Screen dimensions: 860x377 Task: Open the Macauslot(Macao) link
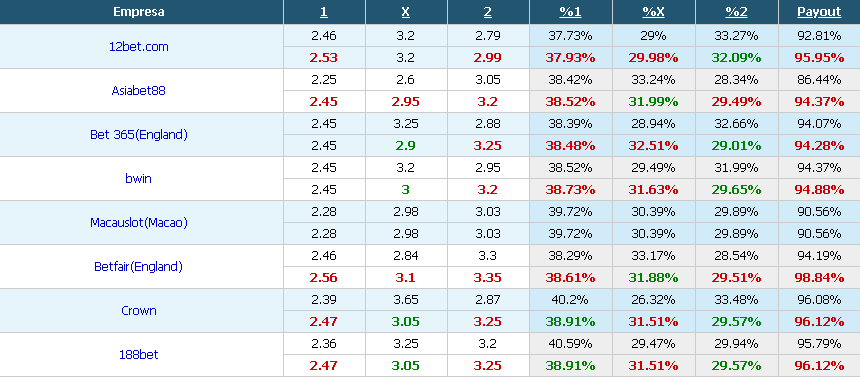[x=139, y=222]
